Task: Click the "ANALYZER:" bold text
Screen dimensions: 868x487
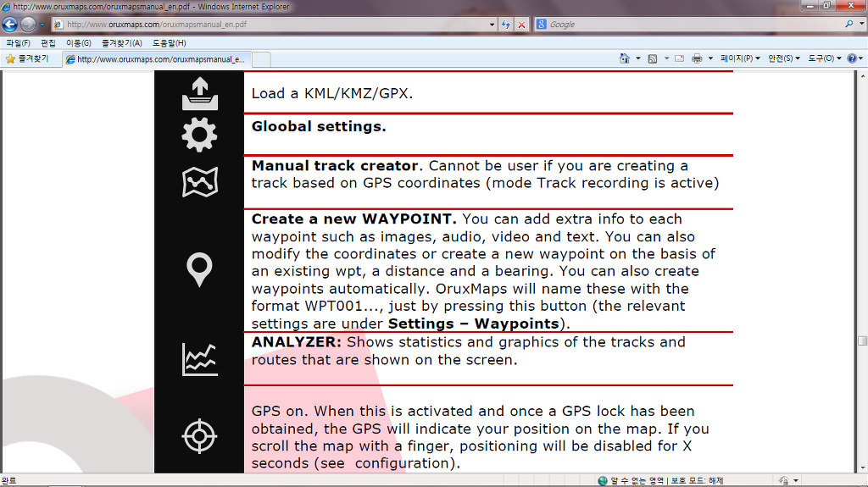Action: 297,342
